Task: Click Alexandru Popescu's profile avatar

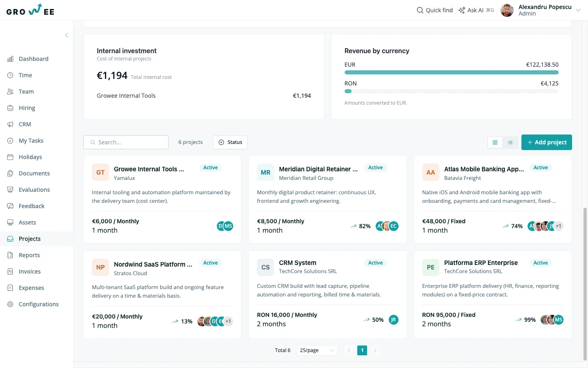Action: click(507, 10)
